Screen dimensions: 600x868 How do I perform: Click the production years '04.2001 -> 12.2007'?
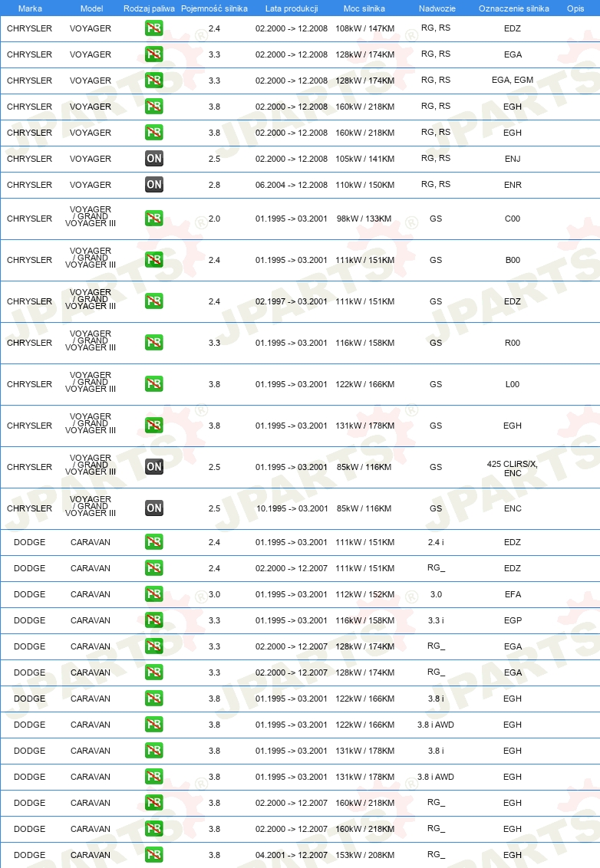(292, 855)
